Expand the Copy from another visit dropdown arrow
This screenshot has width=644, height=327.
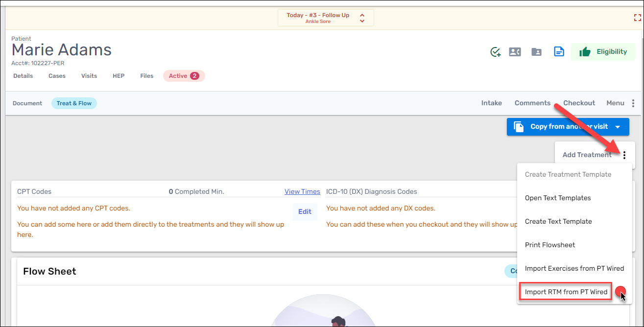pos(618,127)
